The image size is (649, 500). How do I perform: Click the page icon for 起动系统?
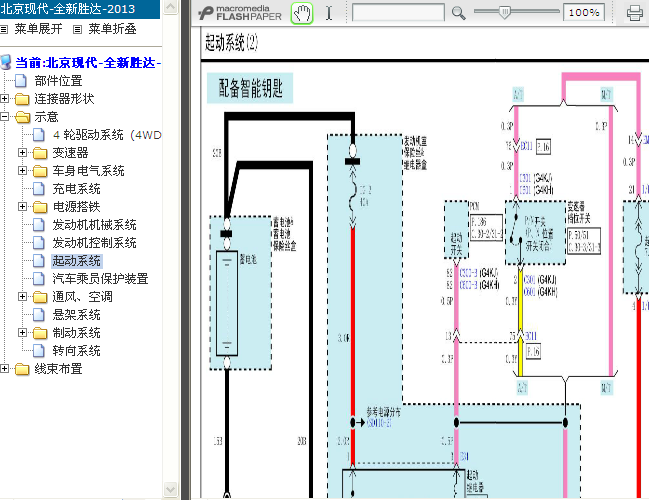pyautogui.click(x=39, y=261)
